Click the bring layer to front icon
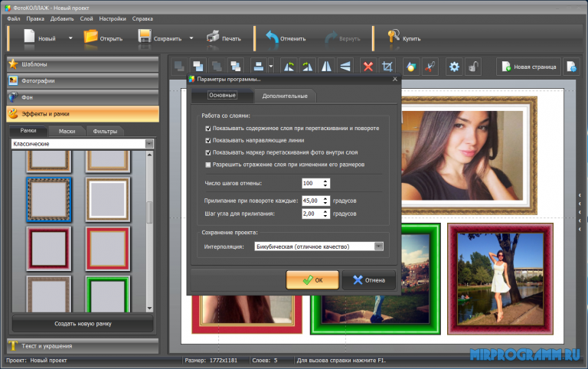 pyautogui.click(x=198, y=67)
